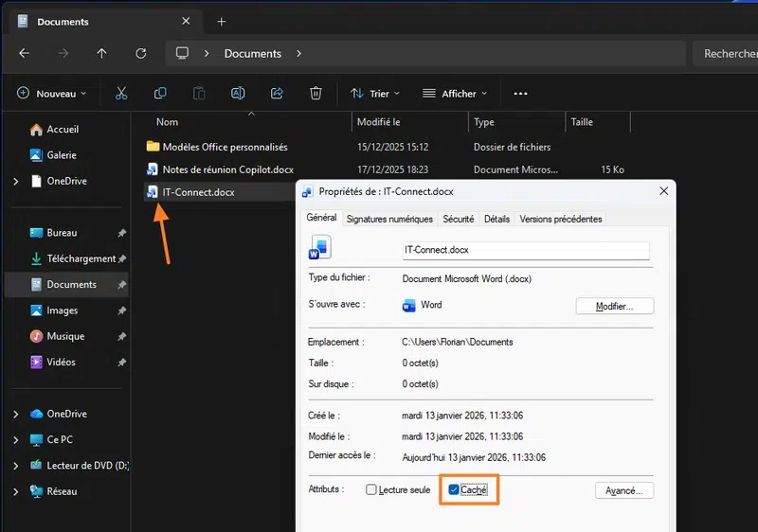
Task: Open the Trier sort dropdown
Action: 374,94
